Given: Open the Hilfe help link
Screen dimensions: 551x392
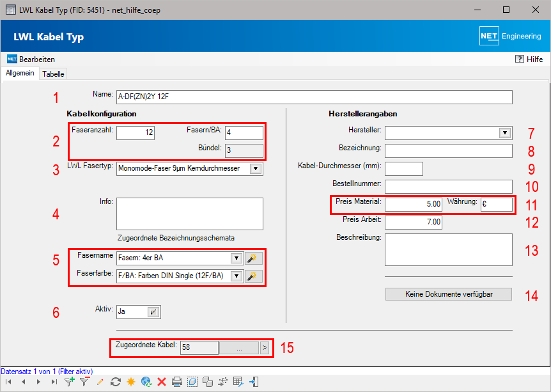Looking at the screenshot, I should click(x=529, y=59).
